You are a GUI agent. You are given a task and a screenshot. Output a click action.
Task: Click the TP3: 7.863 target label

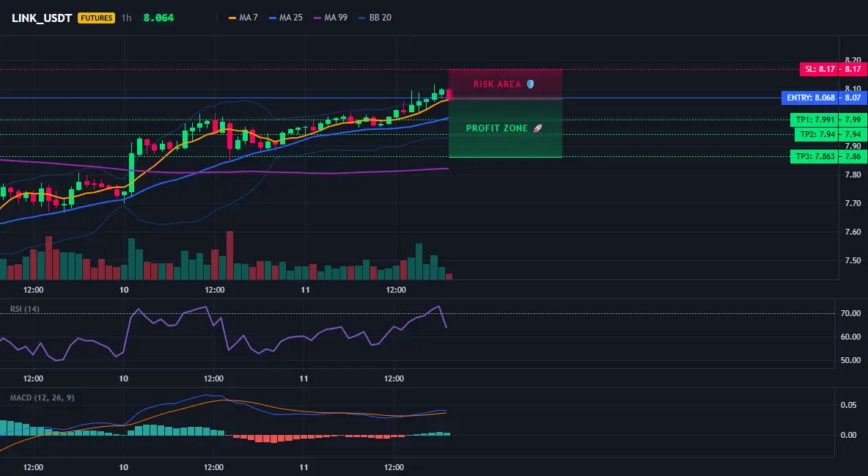point(814,156)
